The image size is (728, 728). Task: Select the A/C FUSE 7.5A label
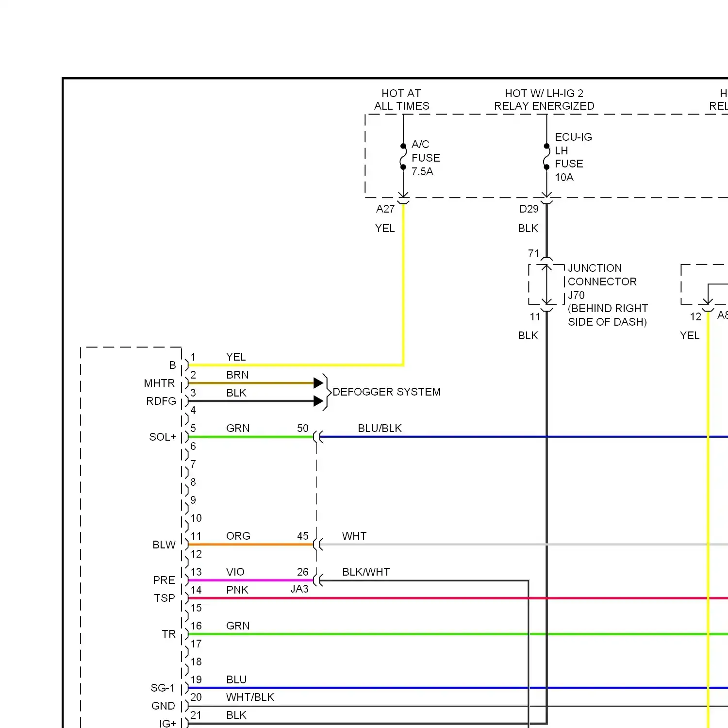tap(426, 158)
